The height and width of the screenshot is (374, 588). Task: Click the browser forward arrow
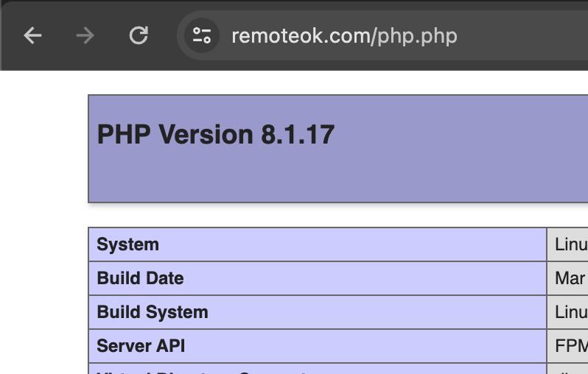click(85, 35)
